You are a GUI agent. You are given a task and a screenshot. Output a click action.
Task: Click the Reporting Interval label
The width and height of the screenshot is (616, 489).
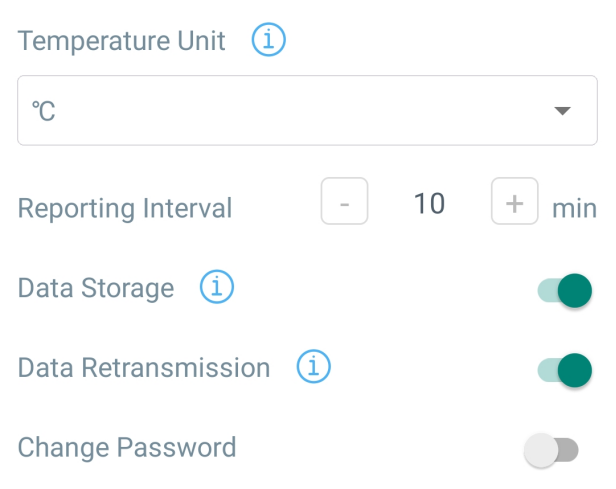(x=125, y=209)
